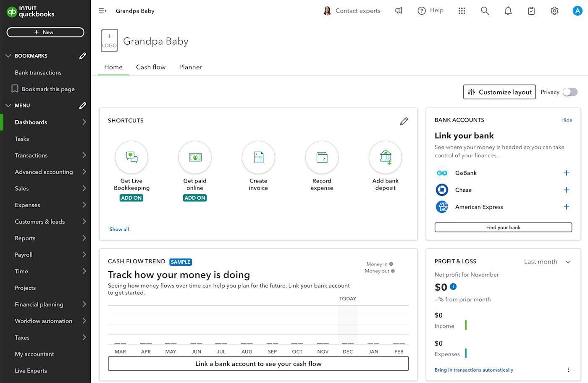
Task: Edit the menu with the pencil icon
Action: point(83,106)
